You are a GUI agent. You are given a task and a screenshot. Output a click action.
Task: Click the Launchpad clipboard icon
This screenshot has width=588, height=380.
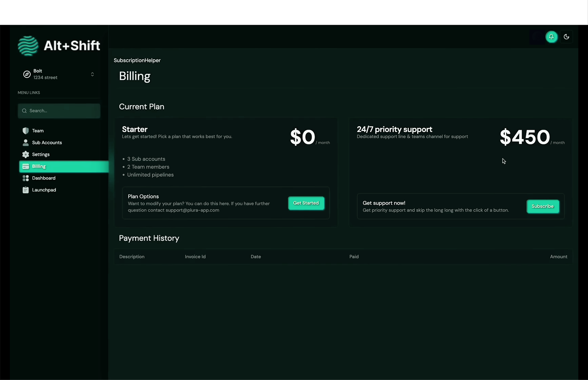tap(26, 190)
